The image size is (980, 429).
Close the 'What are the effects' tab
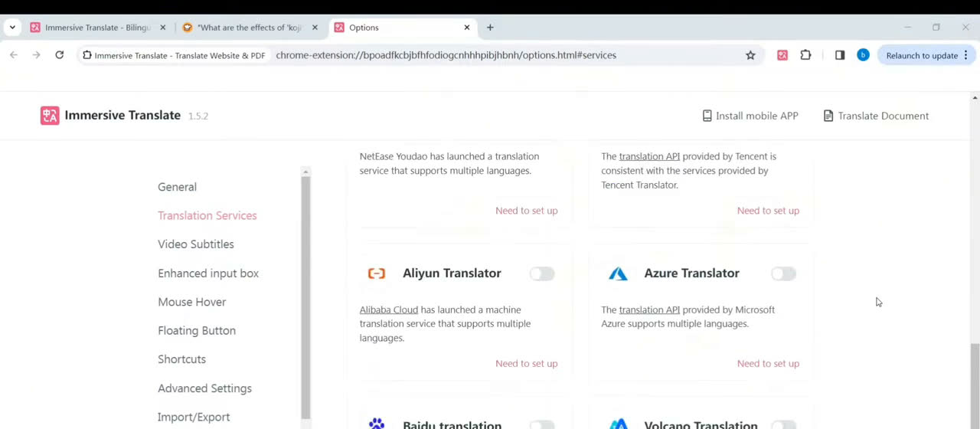point(315,28)
